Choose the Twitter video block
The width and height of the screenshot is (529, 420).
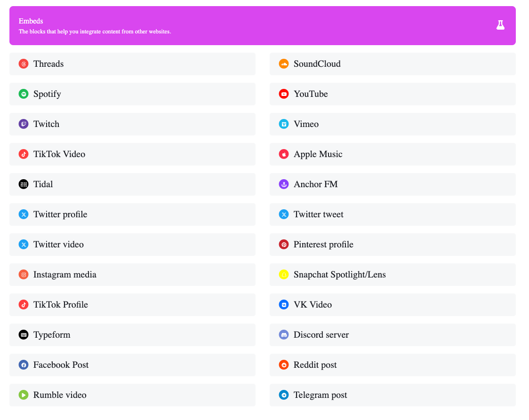(x=132, y=245)
